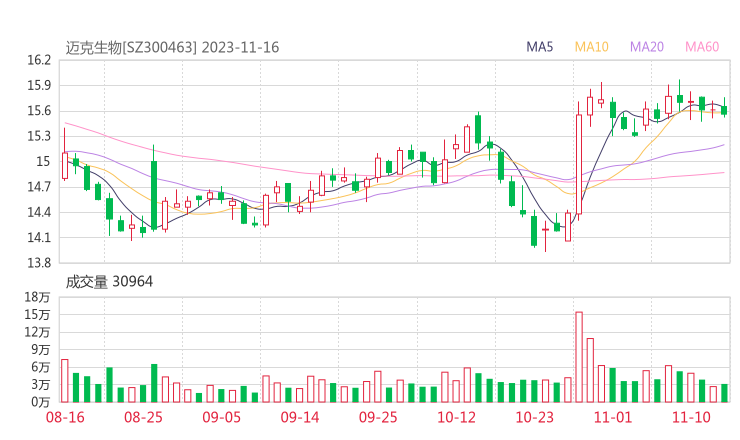
Task: Click the 12万 volume axis value
Action: pyautogui.click(x=38, y=332)
